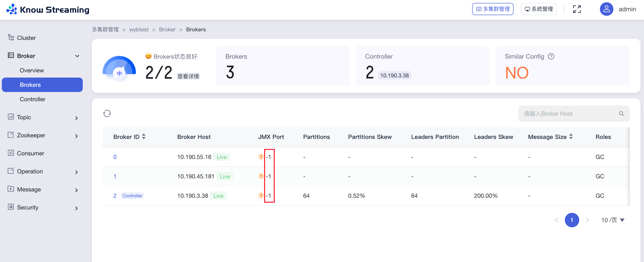Click the 查看详情 health details link
644x262 pixels.
pyautogui.click(x=188, y=76)
